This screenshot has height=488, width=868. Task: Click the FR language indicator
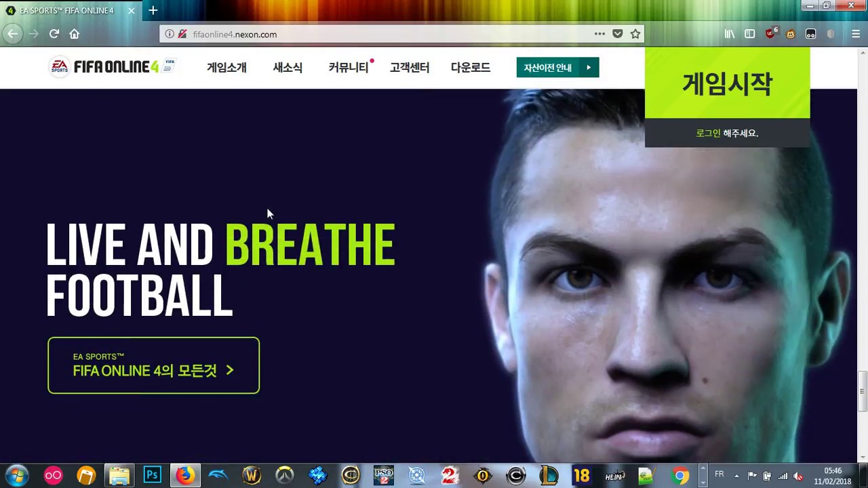[x=719, y=474]
